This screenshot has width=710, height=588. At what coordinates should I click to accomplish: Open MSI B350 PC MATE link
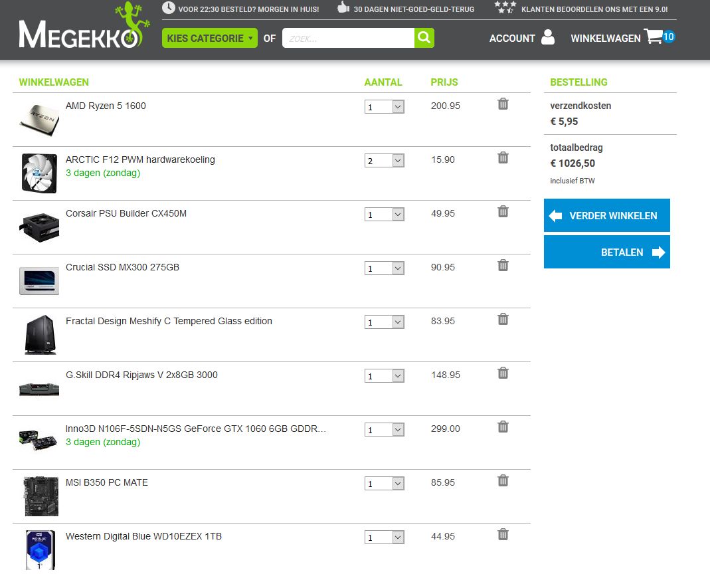tap(107, 482)
